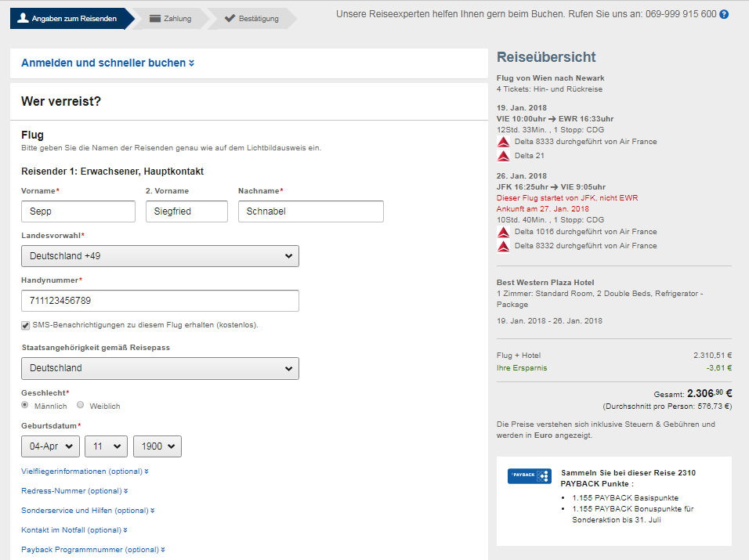The height and width of the screenshot is (560, 749).
Task: Click the Flug + Hotel price 2.310,51 €
Action: [713, 356]
